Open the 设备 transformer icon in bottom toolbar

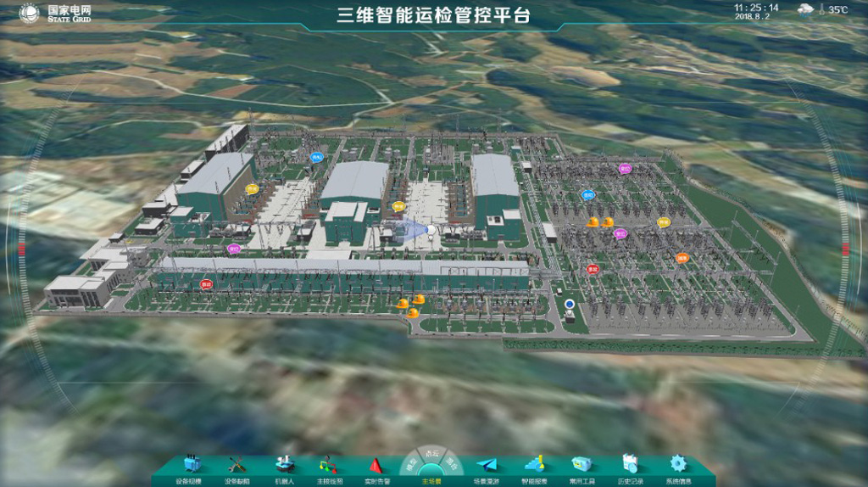(x=192, y=464)
